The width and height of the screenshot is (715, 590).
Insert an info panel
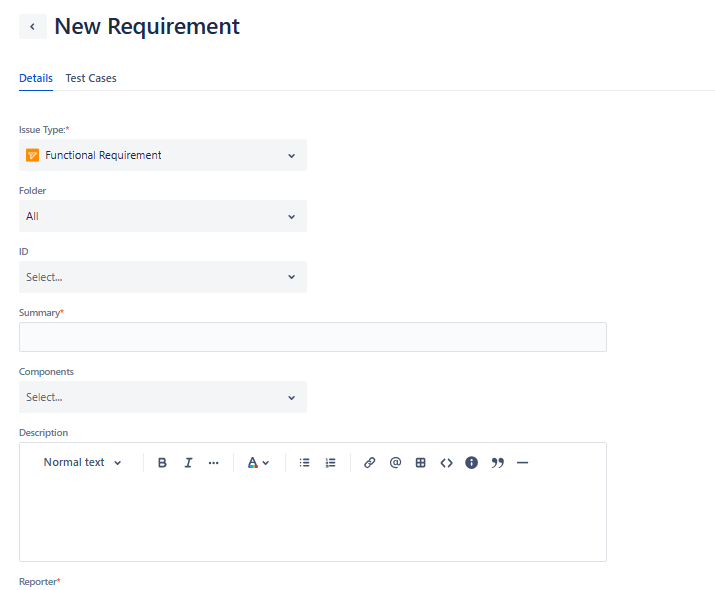point(472,463)
